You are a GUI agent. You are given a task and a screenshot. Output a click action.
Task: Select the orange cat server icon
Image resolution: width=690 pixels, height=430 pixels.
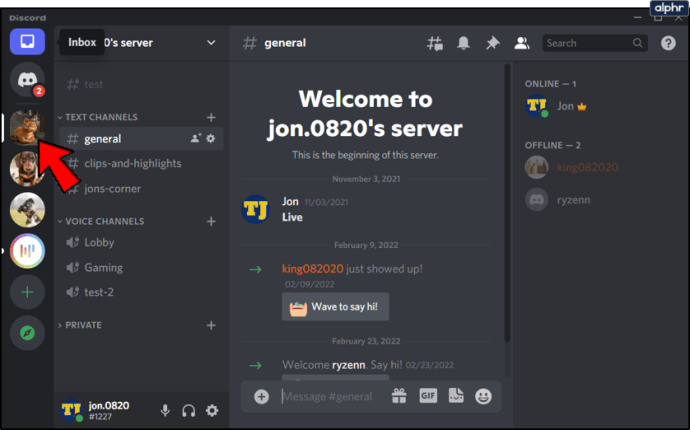tap(26, 128)
